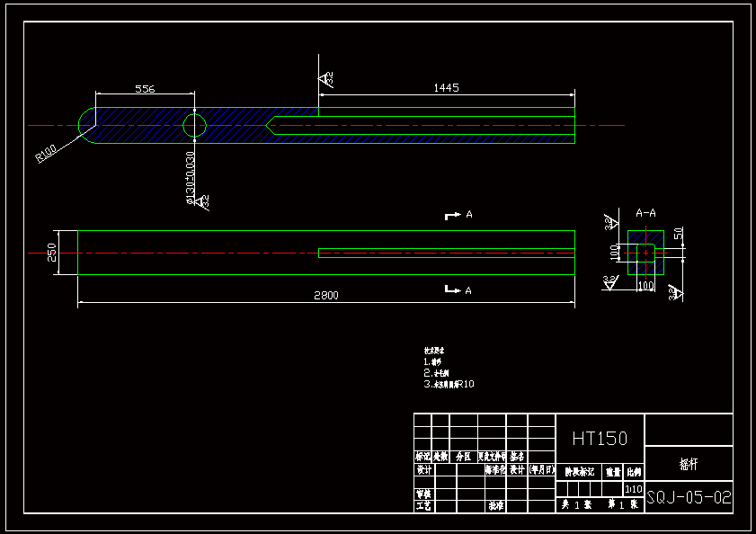
Task: Select the drawing number SQJ-05-02
Action: point(689,497)
